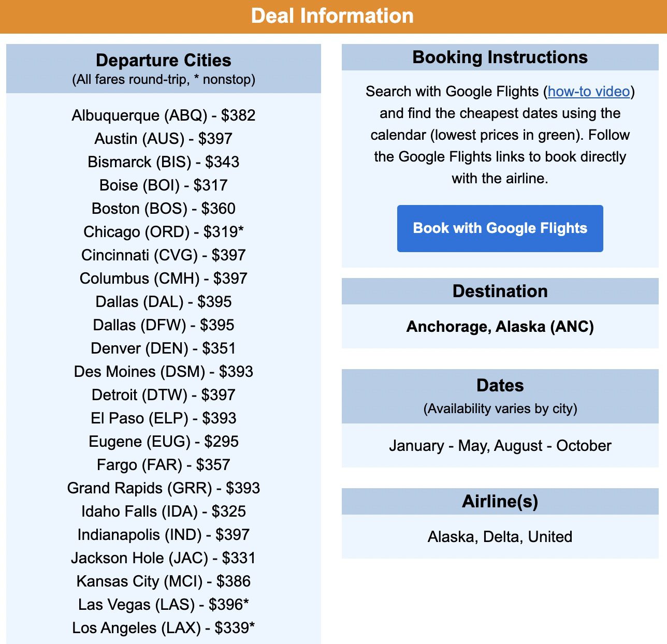Click the Airline(s) section header
Image resolution: width=667 pixels, height=644 pixels.
[x=500, y=501]
